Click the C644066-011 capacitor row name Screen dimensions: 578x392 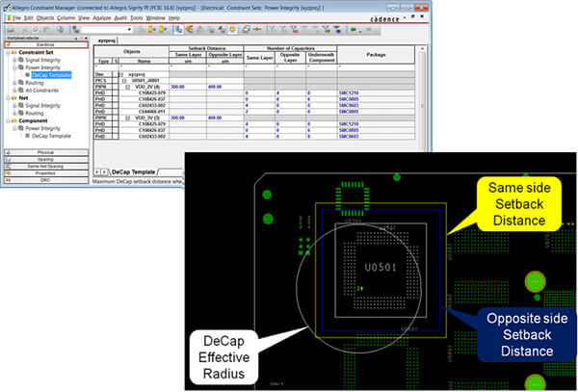151,112
